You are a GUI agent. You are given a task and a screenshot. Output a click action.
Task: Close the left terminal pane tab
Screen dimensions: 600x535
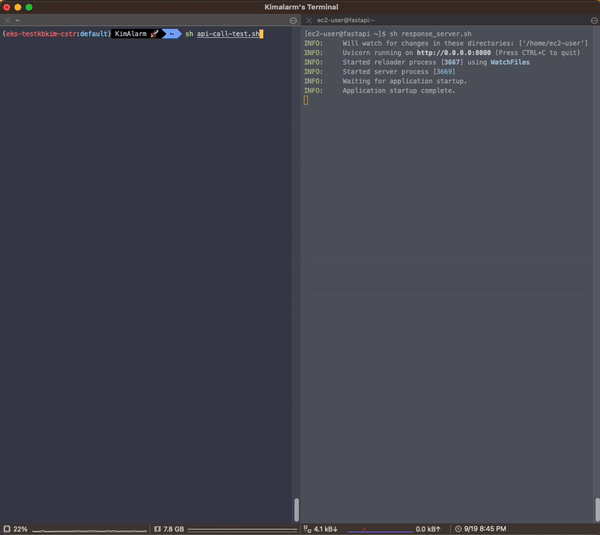click(x=7, y=20)
